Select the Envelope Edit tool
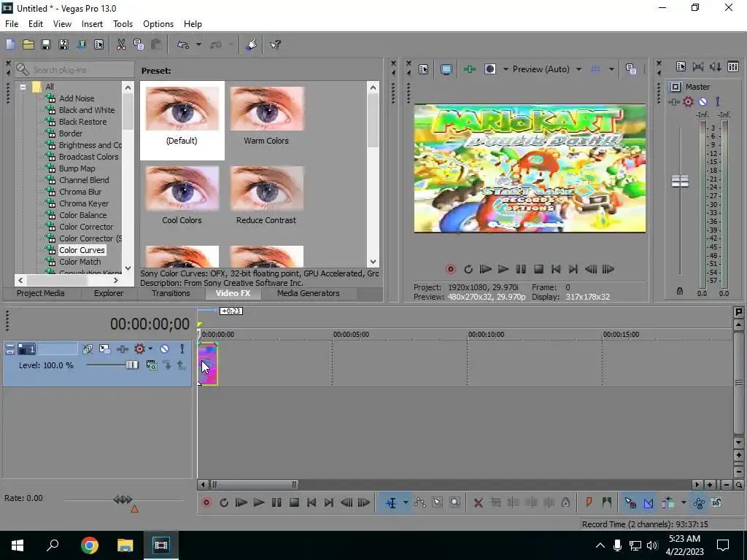The height and width of the screenshot is (560, 747). [x=419, y=502]
